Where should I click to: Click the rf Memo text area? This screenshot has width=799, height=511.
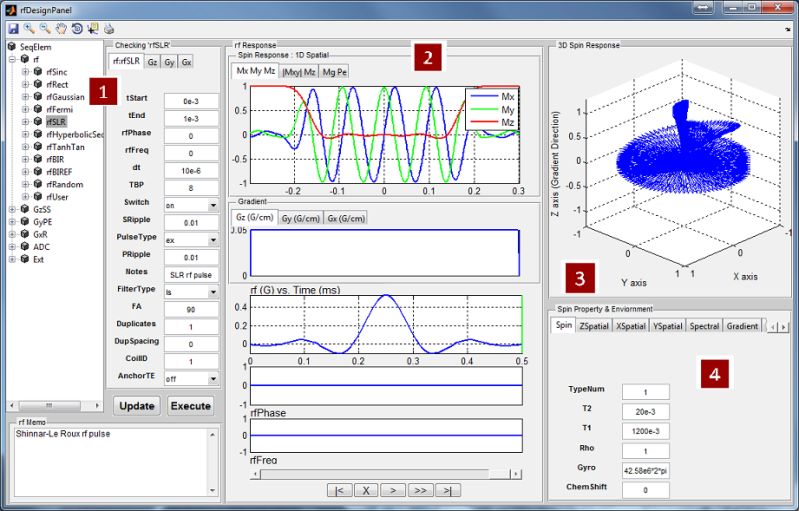pos(111,462)
